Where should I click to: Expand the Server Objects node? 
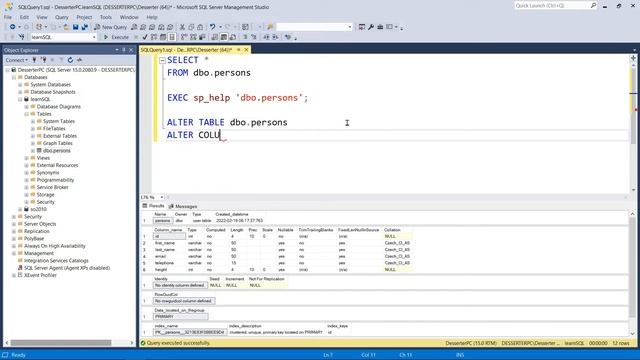click(x=14, y=224)
